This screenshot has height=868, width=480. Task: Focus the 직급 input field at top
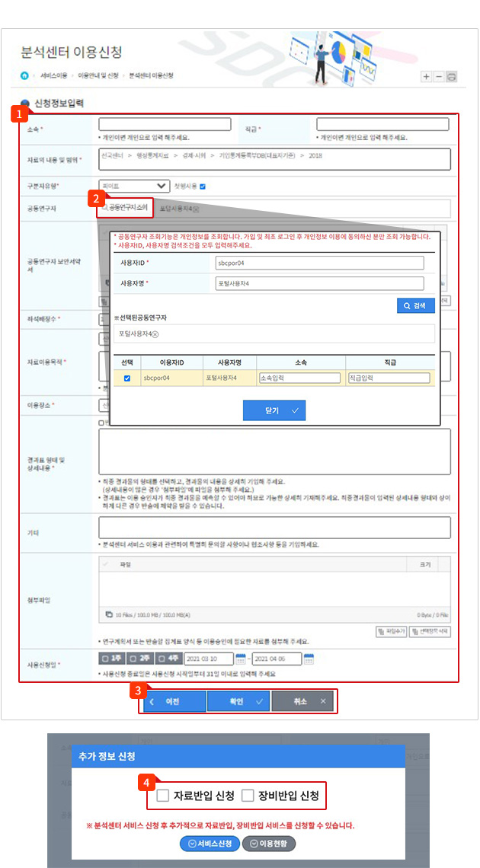[x=382, y=124]
